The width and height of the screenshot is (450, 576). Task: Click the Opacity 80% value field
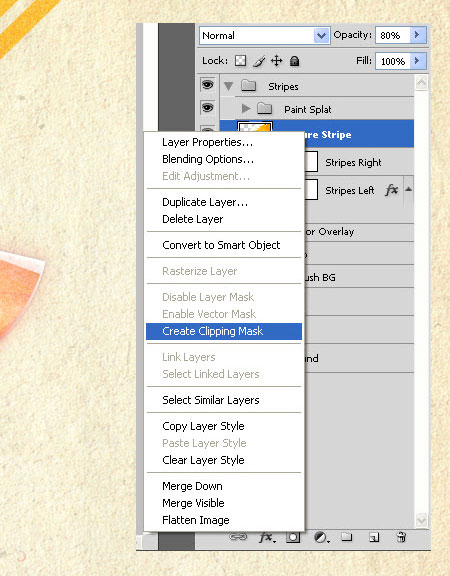[x=393, y=35]
